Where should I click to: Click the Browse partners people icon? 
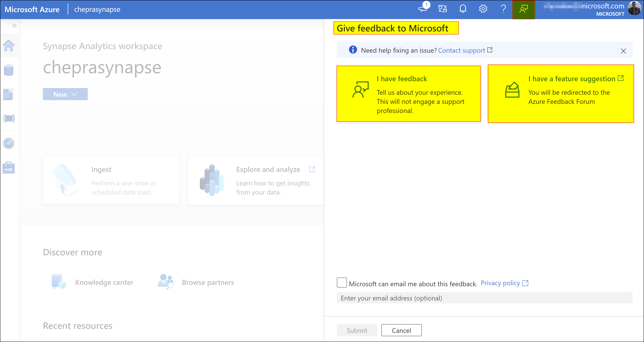coord(165,282)
